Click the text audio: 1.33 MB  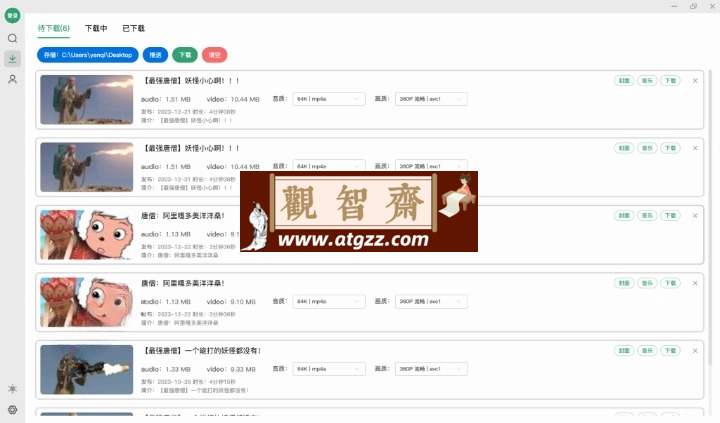click(166, 369)
